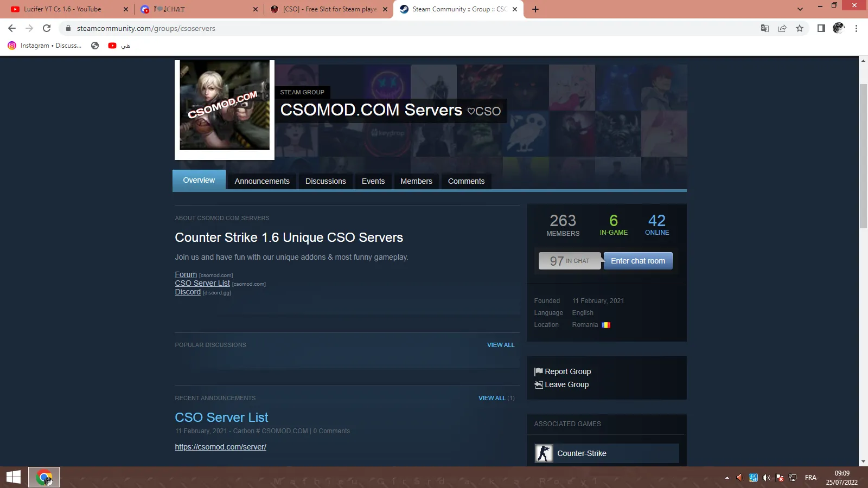Image resolution: width=868 pixels, height=488 pixels.
Task: Open the Events tab
Action: [x=373, y=181]
